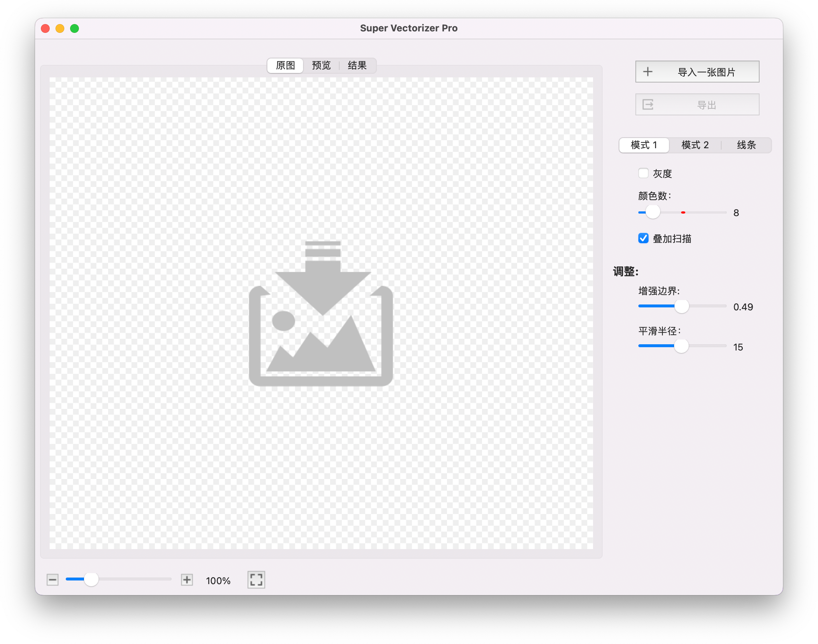Click the 颜色数 value 8

[736, 213]
